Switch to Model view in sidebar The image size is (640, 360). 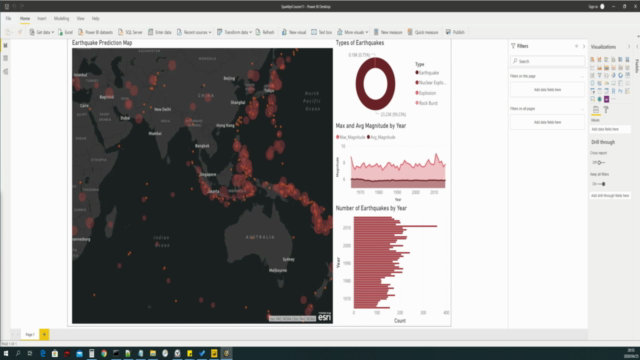pos(5,71)
